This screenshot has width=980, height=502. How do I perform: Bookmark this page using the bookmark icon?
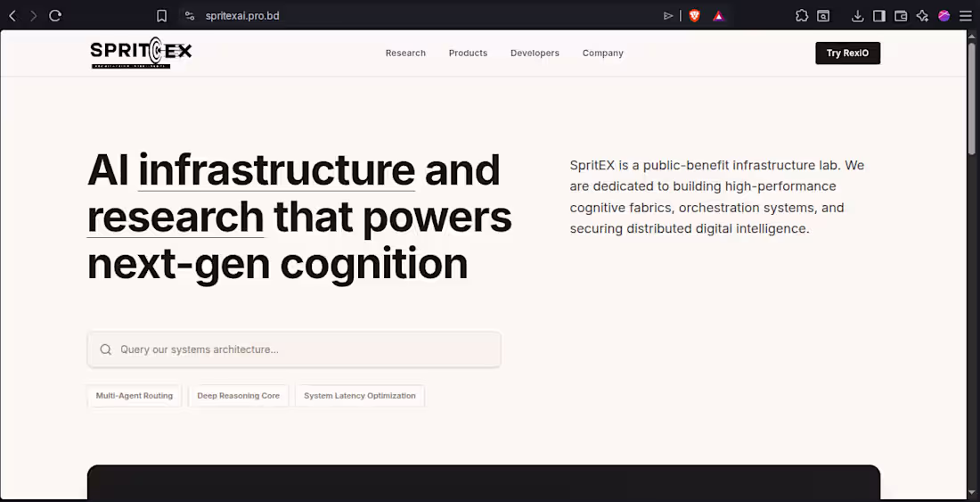[162, 16]
